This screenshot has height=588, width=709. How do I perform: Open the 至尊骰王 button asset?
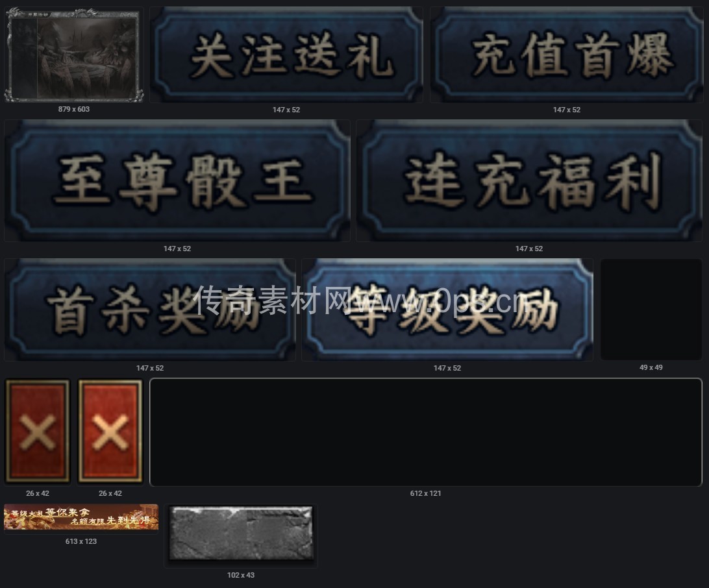[177, 180]
